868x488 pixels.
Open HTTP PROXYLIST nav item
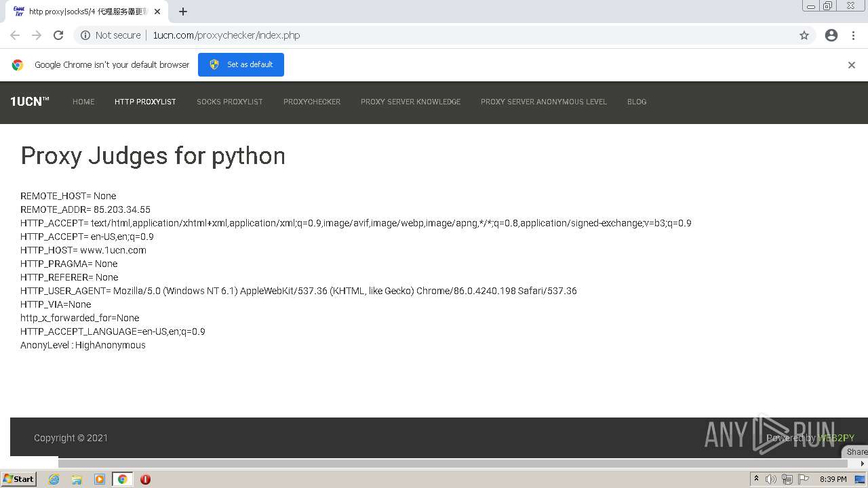[x=145, y=102]
